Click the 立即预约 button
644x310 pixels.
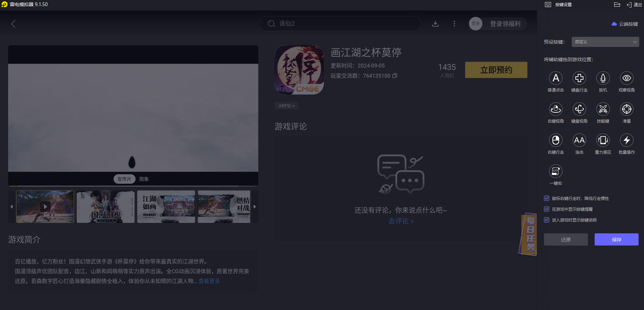coord(496,70)
